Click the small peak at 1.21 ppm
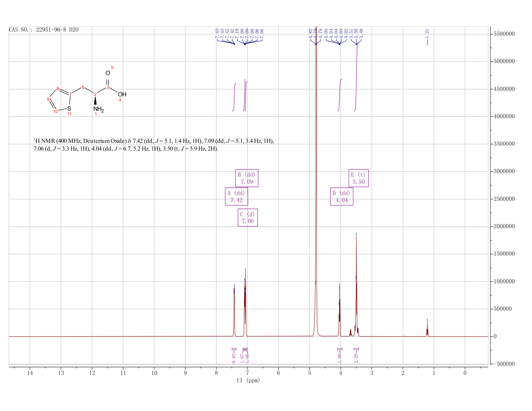Image resolution: width=532 pixels, height=411 pixels. click(427, 329)
